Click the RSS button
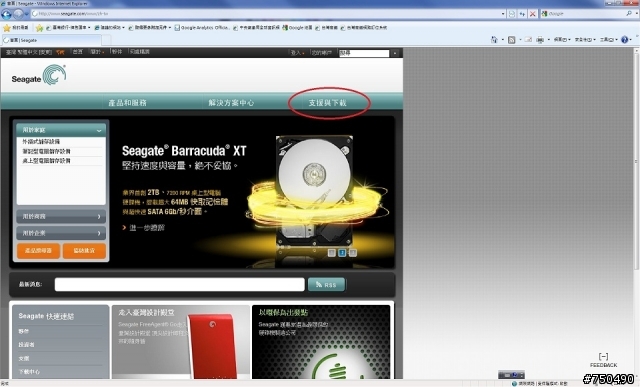Viewport: 640px width, 387px height. [327, 285]
